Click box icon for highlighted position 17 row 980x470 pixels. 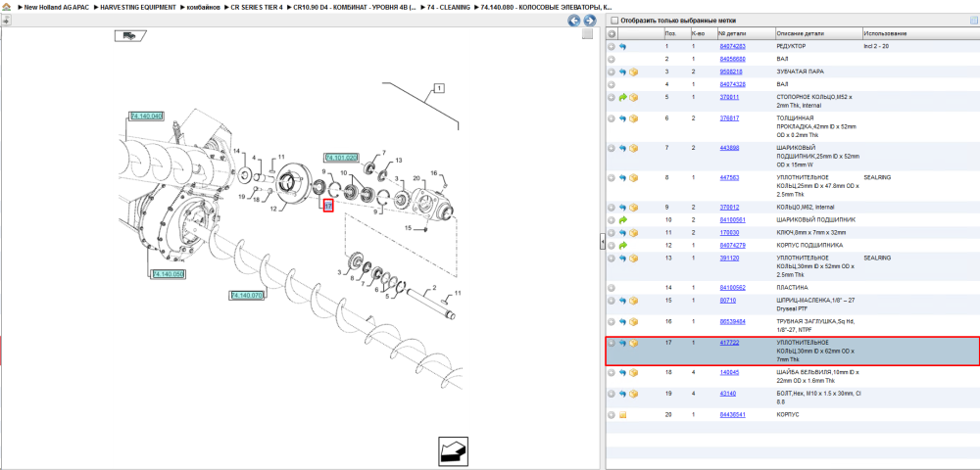pyautogui.click(x=634, y=344)
